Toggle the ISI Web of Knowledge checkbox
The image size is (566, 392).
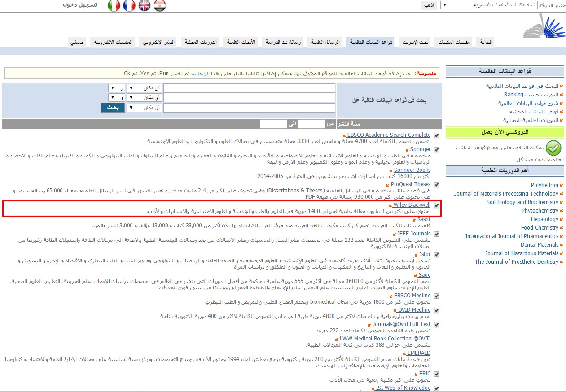coord(437,388)
